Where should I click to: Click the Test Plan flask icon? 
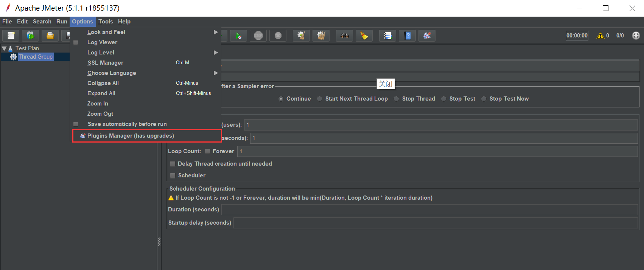[11, 48]
